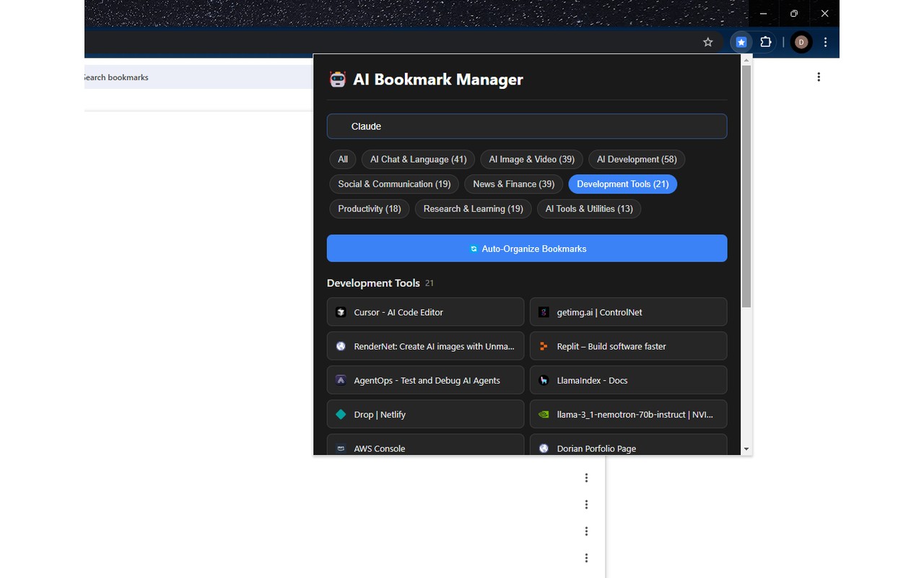Open LlamaIndex - Docs bookmark
The image size is (924, 578).
(628, 380)
